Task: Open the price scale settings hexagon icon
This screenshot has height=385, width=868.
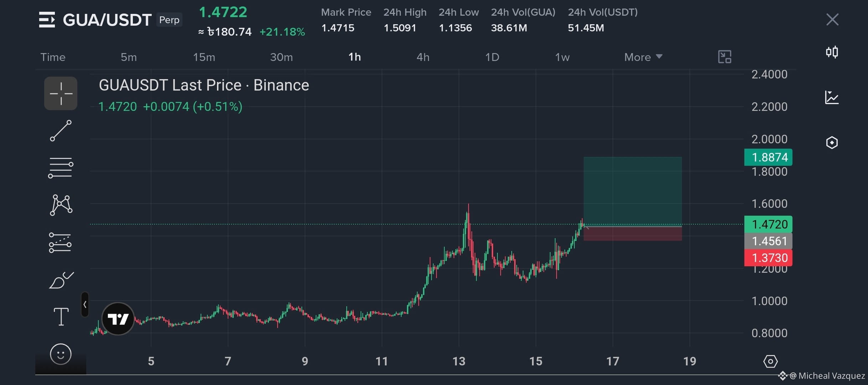Action: (x=770, y=361)
